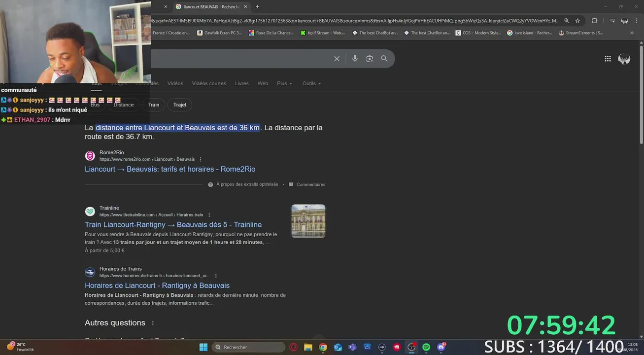Viewport: 644px width, 355px height.
Task: Expand the Plus dropdown in search filters
Action: (x=284, y=83)
